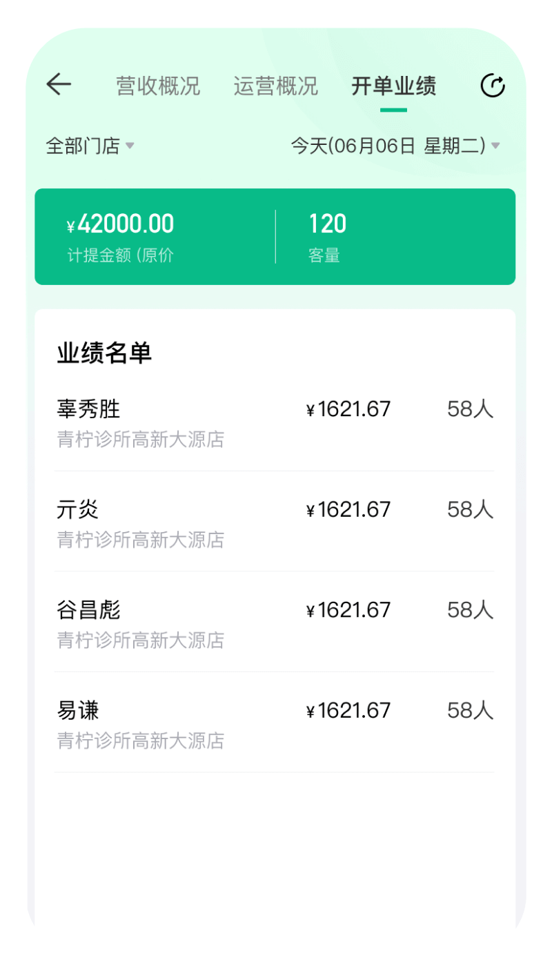
Task: Select the 开单业绩 tab
Action: (393, 86)
